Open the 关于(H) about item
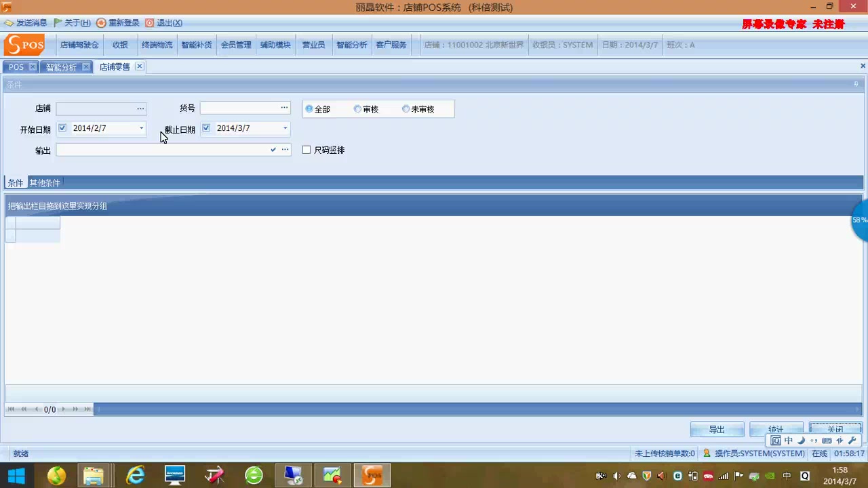This screenshot has height=488, width=868. pos(72,22)
